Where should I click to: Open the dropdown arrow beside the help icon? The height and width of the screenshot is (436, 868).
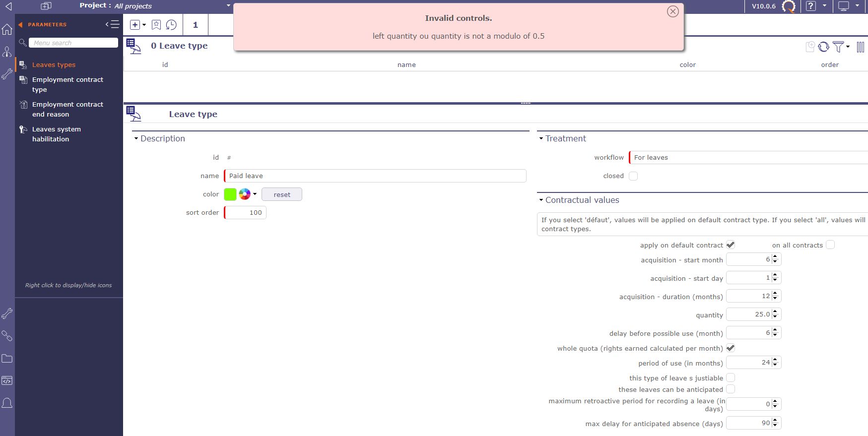click(824, 6)
